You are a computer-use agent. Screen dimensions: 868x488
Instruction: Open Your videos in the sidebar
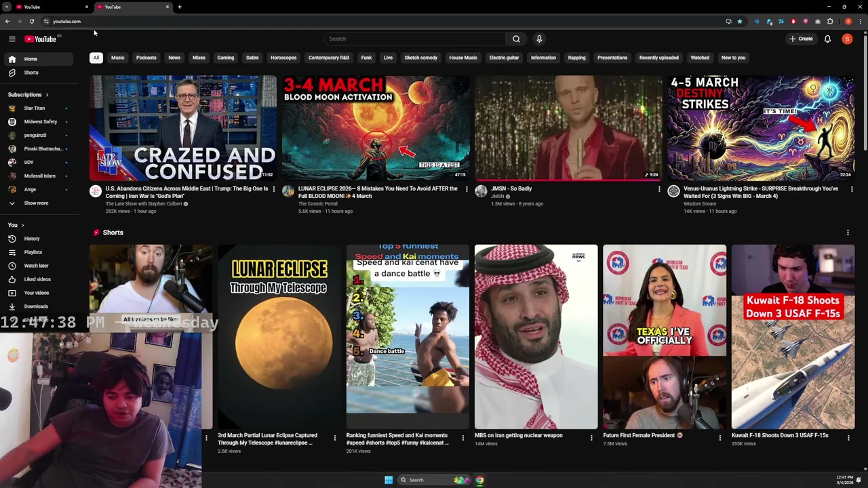click(37, 293)
